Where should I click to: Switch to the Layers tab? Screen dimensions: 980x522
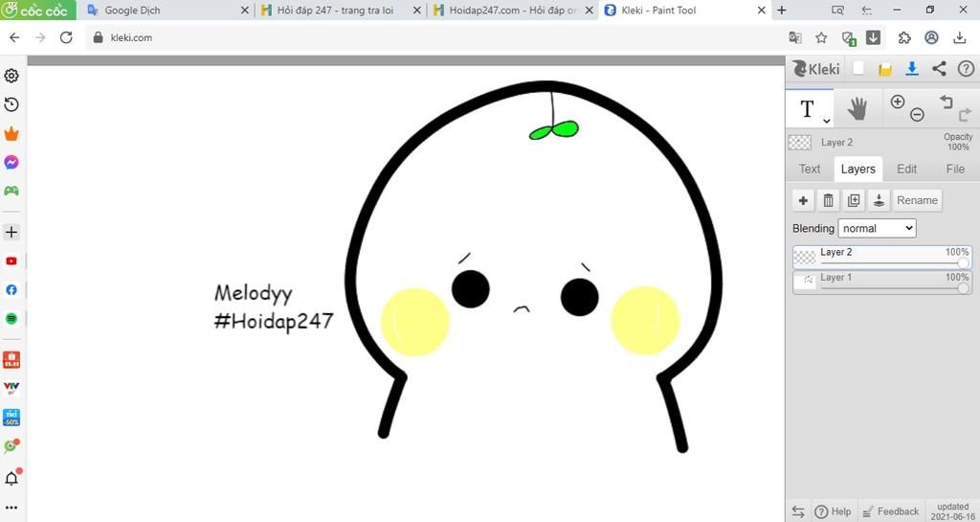click(x=858, y=169)
